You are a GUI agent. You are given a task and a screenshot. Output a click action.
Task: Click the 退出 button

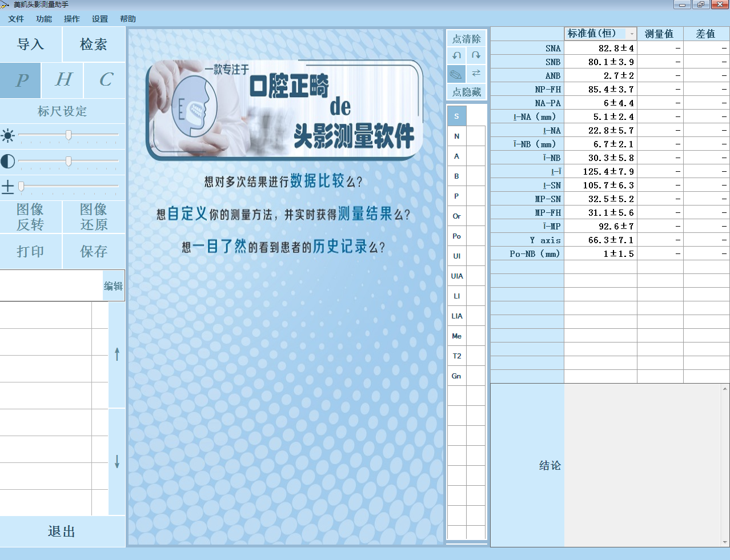click(x=62, y=531)
